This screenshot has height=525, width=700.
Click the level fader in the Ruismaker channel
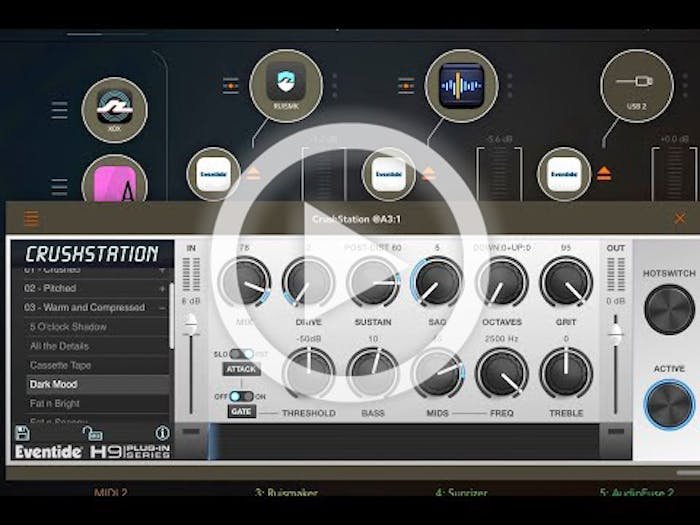(324, 174)
